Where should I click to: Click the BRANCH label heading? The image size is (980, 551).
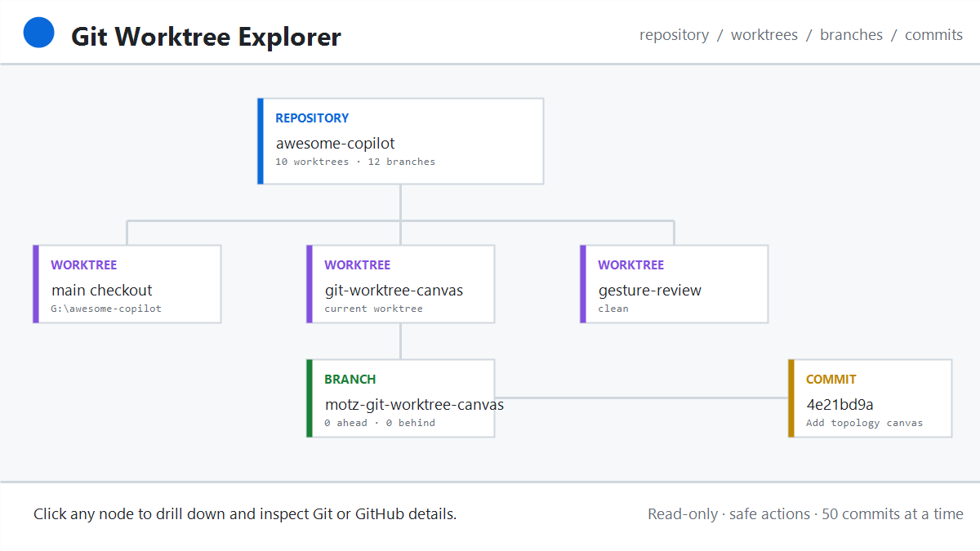click(x=350, y=380)
